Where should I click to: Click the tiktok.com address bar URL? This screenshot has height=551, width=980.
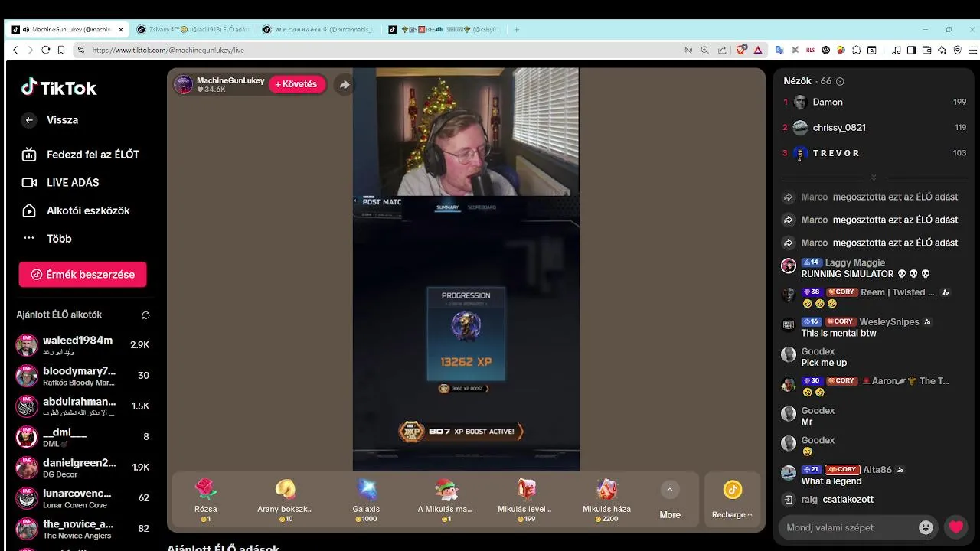(x=168, y=50)
